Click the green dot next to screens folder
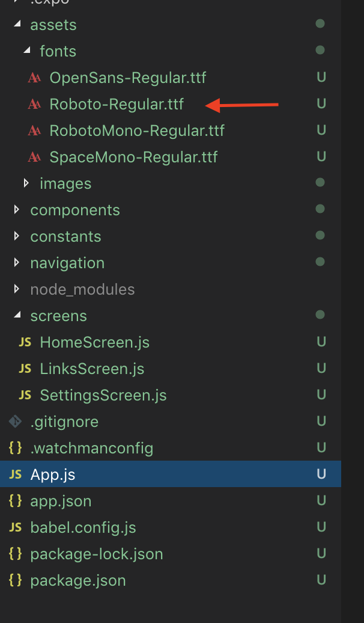This screenshot has width=364, height=623. point(320,315)
